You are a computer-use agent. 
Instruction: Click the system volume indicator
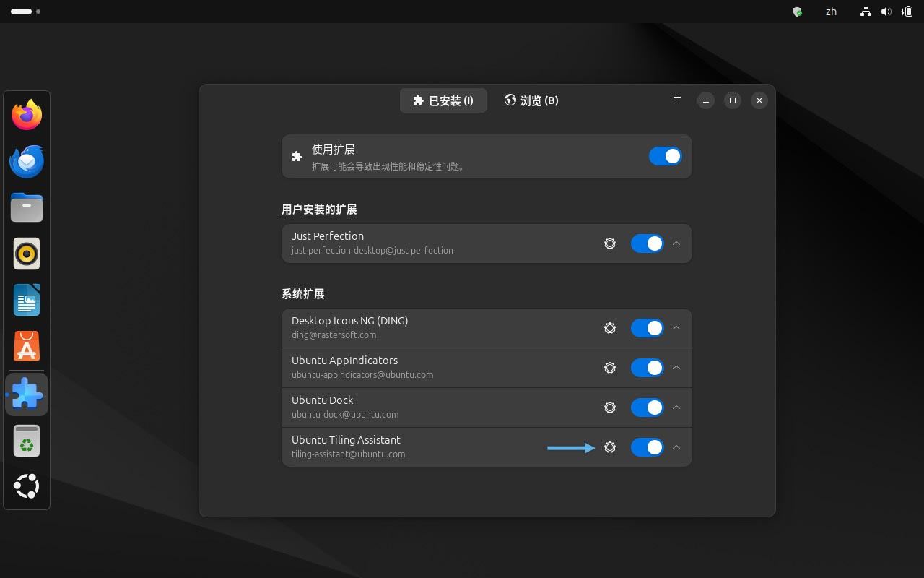tap(886, 12)
